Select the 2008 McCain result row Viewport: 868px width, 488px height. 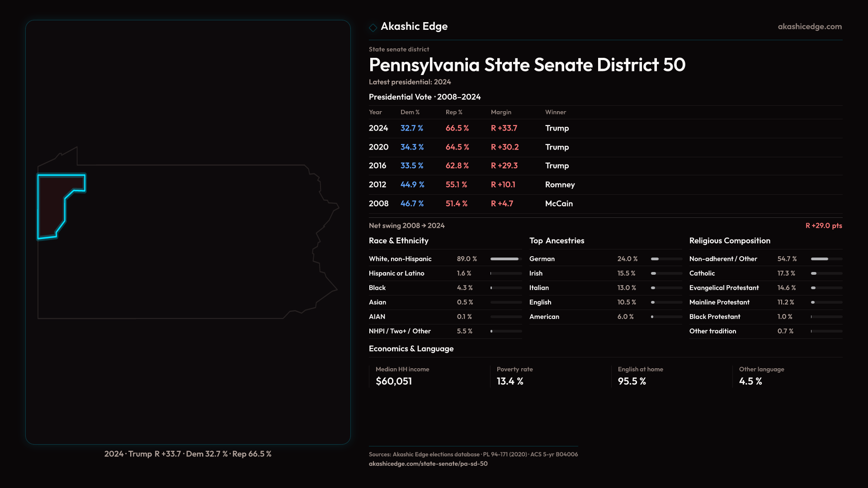coord(470,204)
